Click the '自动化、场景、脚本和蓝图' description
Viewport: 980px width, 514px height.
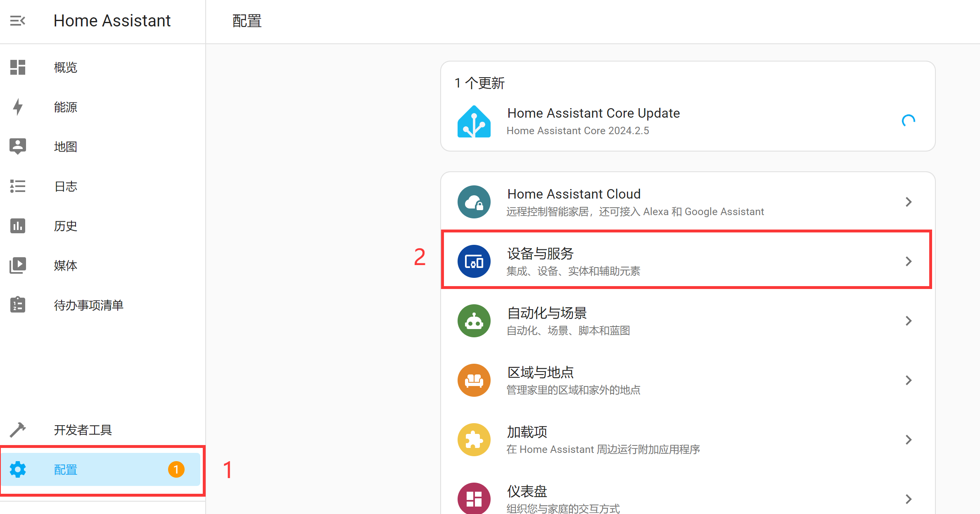(x=568, y=331)
